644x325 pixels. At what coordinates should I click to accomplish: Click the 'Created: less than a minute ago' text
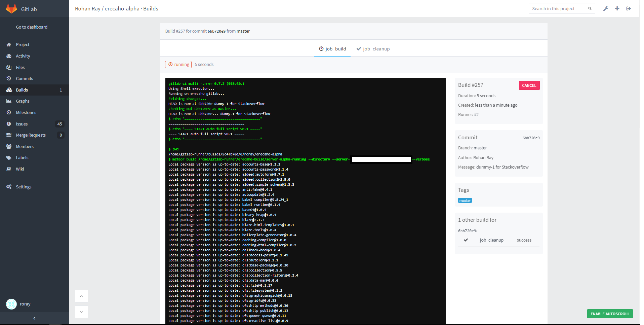pos(488,105)
